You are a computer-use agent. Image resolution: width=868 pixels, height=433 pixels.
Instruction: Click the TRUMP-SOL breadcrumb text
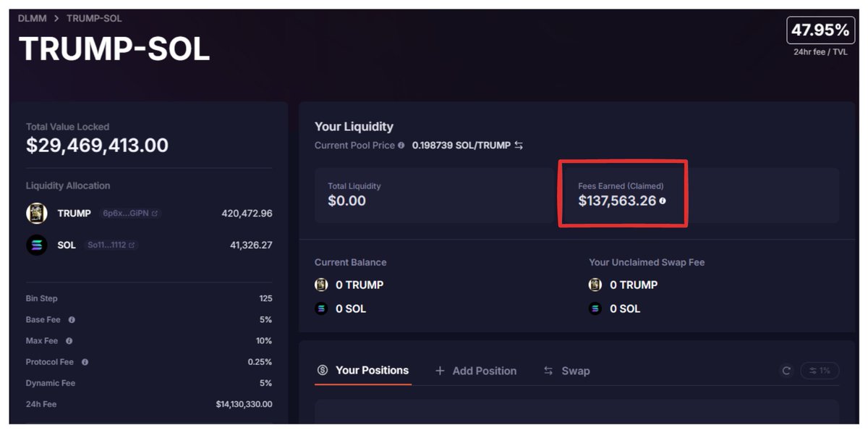pyautogui.click(x=94, y=18)
